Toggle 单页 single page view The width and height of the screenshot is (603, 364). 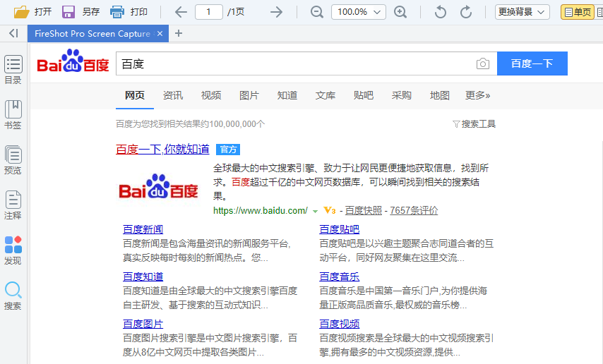[x=578, y=12]
